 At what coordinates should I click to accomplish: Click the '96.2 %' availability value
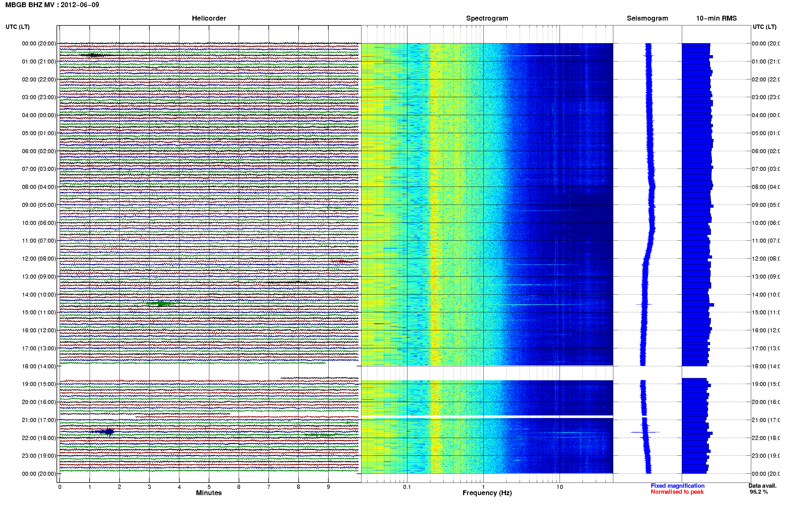[x=759, y=492]
